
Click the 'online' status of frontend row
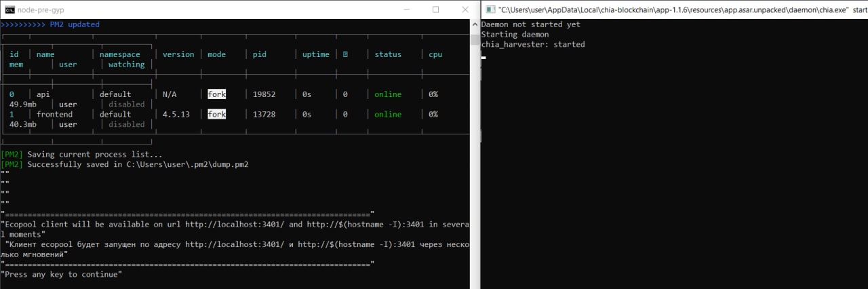pyautogui.click(x=388, y=115)
